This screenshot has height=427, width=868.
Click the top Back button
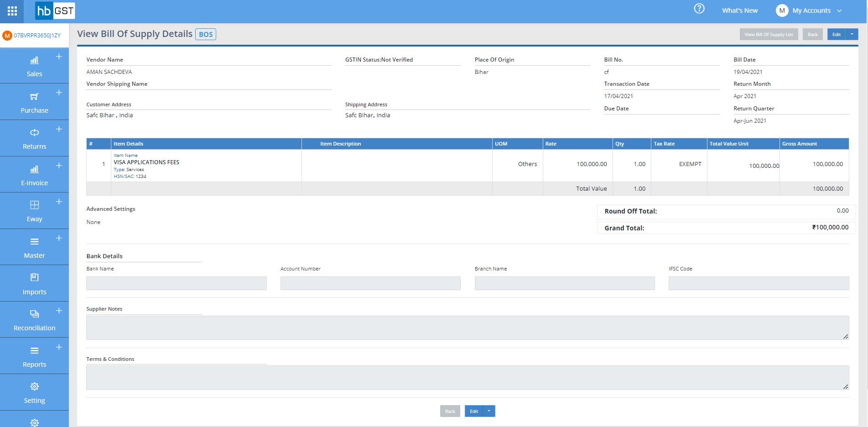[x=812, y=34]
